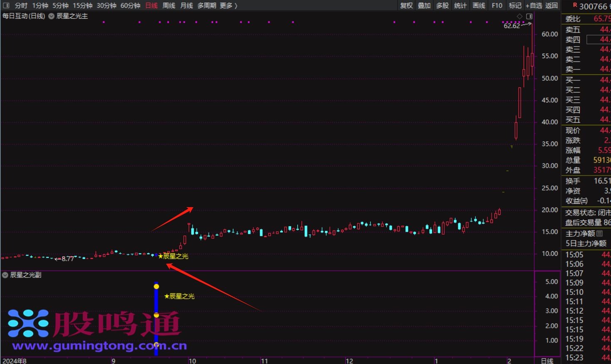Add stock with +自选 button
The image size is (611, 364).
coord(534,5)
